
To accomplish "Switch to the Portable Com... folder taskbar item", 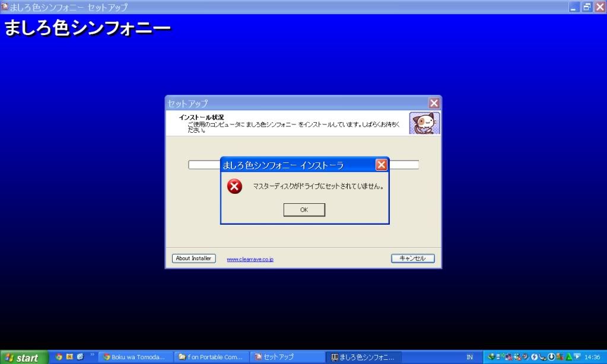I will (x=212, y=357).
